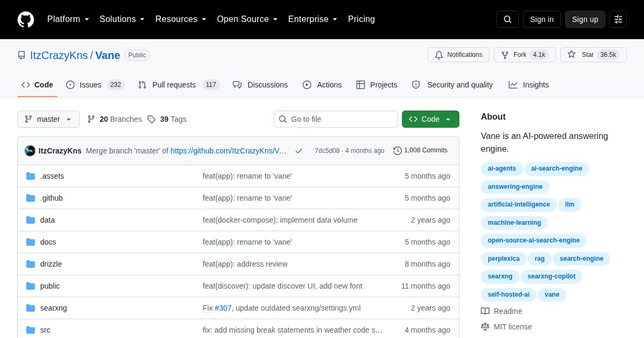Expand the Platform menu

pyautogui.click(x=68, y=19)
